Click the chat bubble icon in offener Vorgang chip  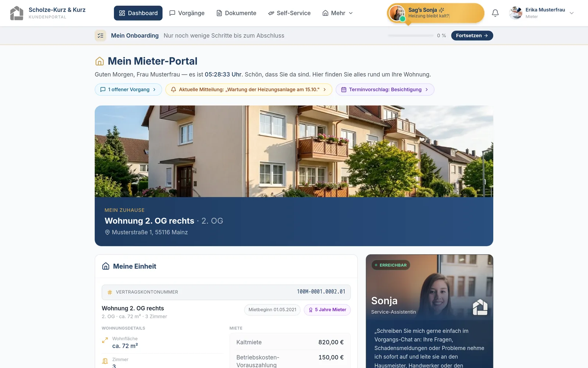click(x=103, y=89)
